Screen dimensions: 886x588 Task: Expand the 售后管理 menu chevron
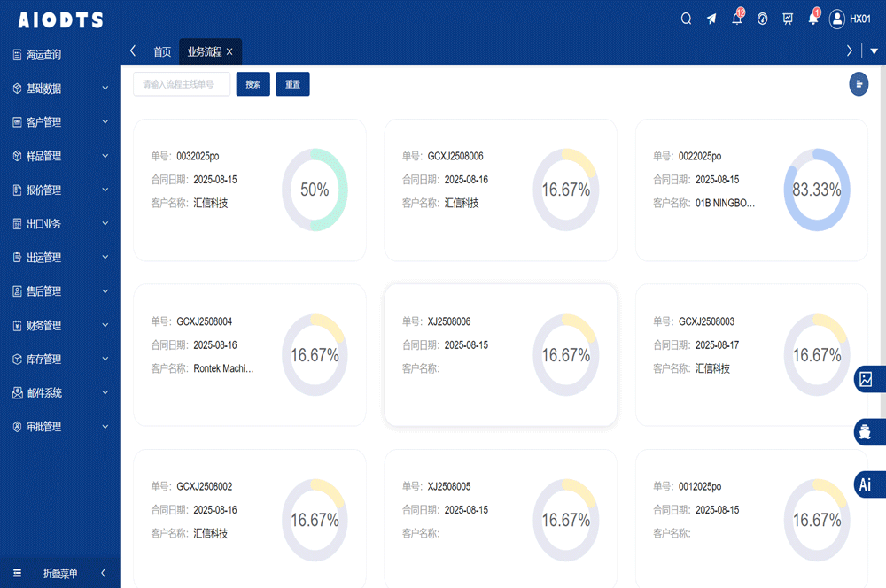pyautogui.click(x=105, y=291)
